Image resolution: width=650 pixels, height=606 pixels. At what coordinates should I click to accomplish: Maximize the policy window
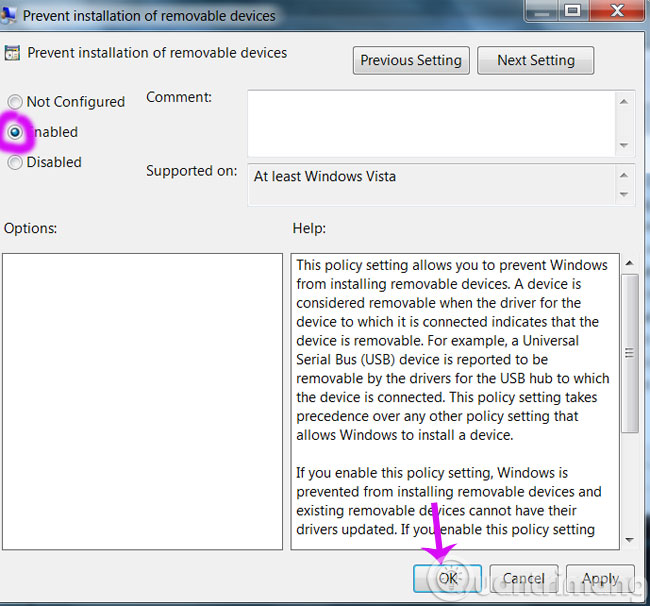[573, 11]
